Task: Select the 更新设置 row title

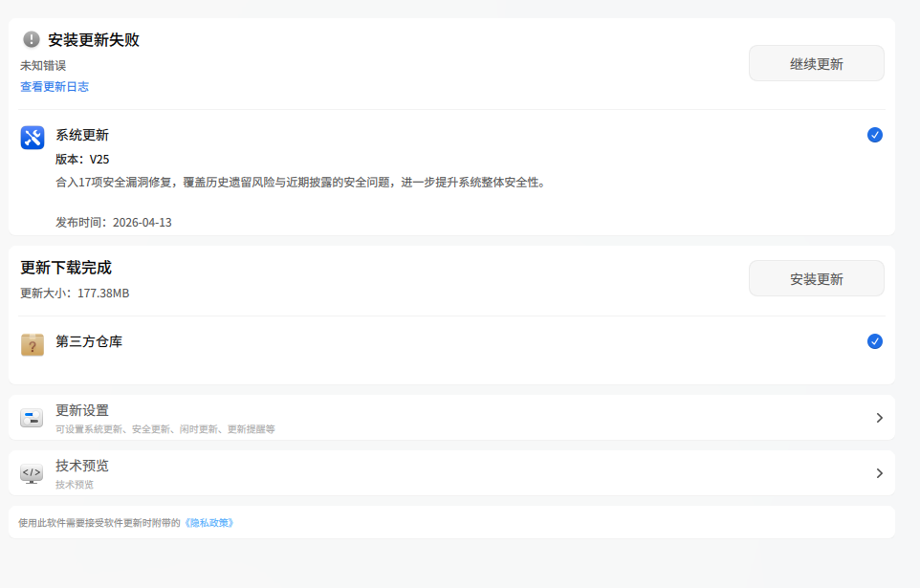Action: (x=82, y=410)
